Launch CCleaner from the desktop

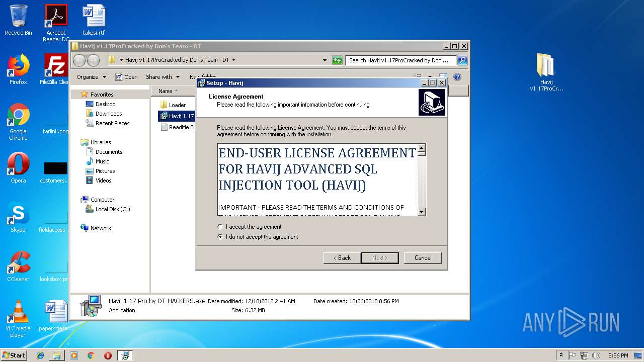pos(18,266)
